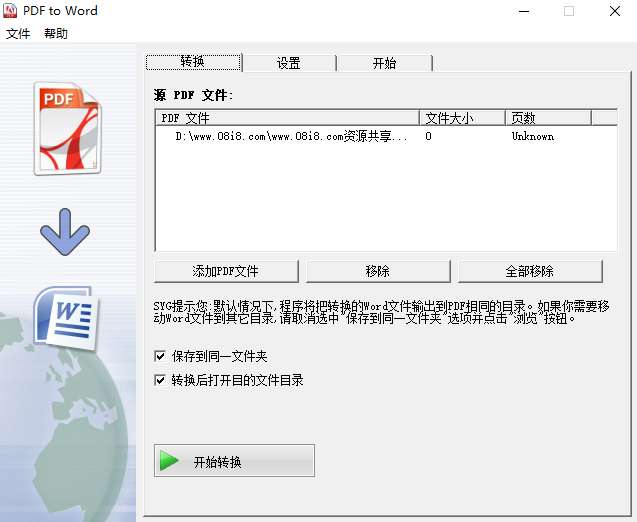
Task: Switch to the 设置 tab
Action: (x=289, y=63)
